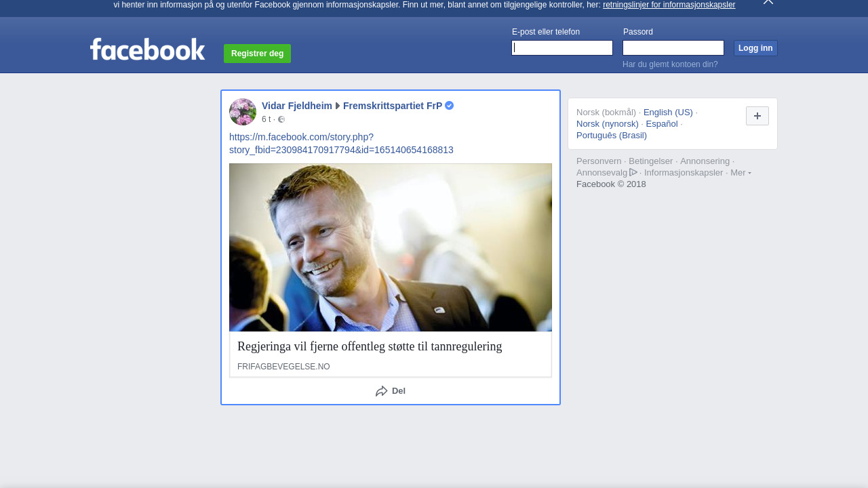This screenshot has width=868, height=488.
Task: Close the cookie information banner
Action: point(768,2)
